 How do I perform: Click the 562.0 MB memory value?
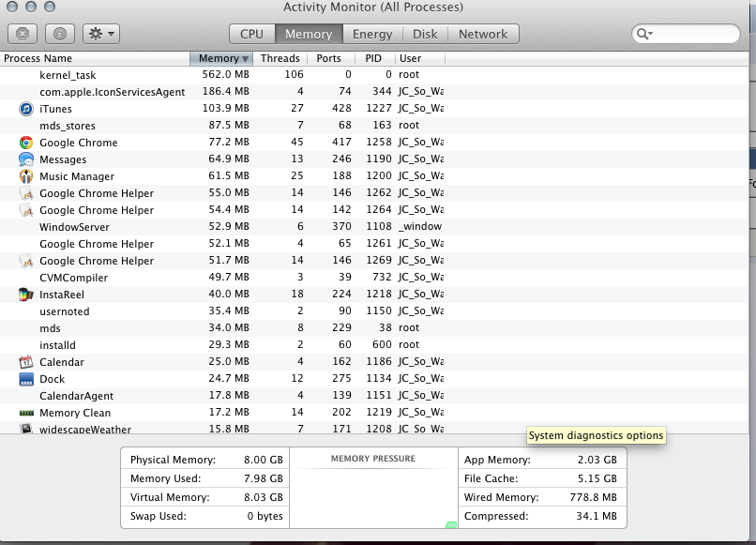226,74
